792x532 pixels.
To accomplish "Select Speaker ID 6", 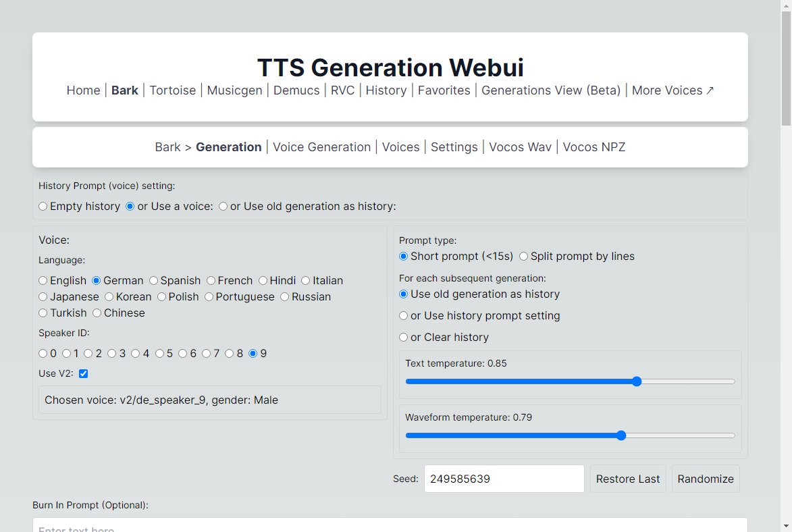I will 183,353.
